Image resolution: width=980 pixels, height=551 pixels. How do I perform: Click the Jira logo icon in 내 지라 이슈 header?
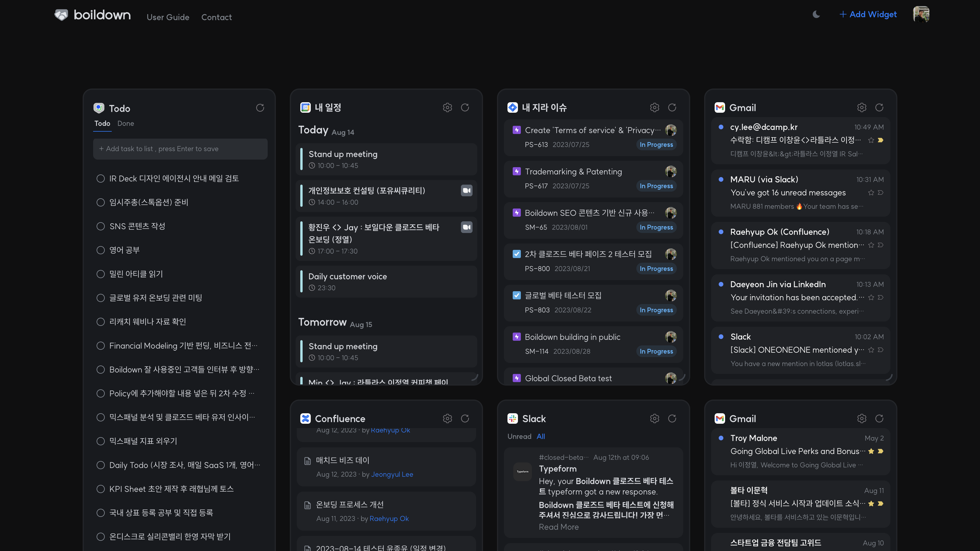(512, 107)
